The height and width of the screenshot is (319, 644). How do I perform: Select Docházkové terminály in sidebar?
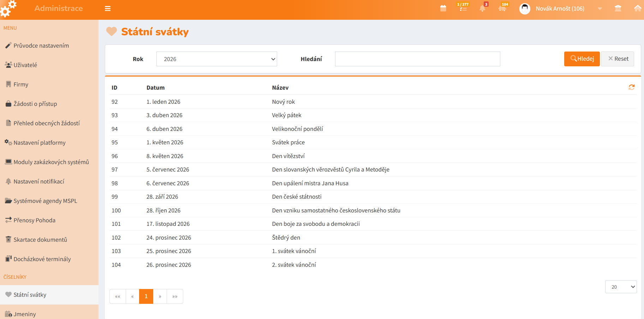pos(42,259)
